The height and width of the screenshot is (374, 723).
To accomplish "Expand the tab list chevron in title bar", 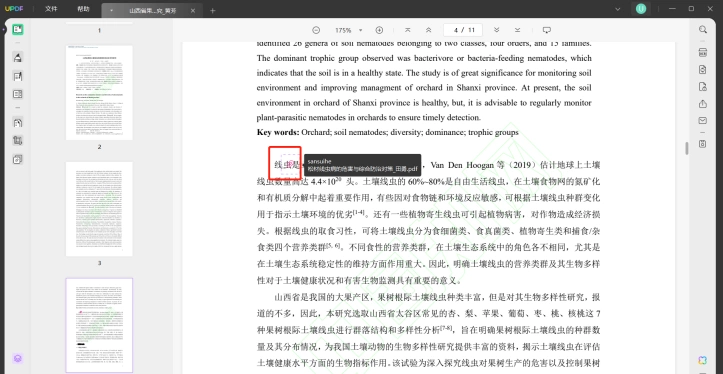I will [x=618, y=9].
